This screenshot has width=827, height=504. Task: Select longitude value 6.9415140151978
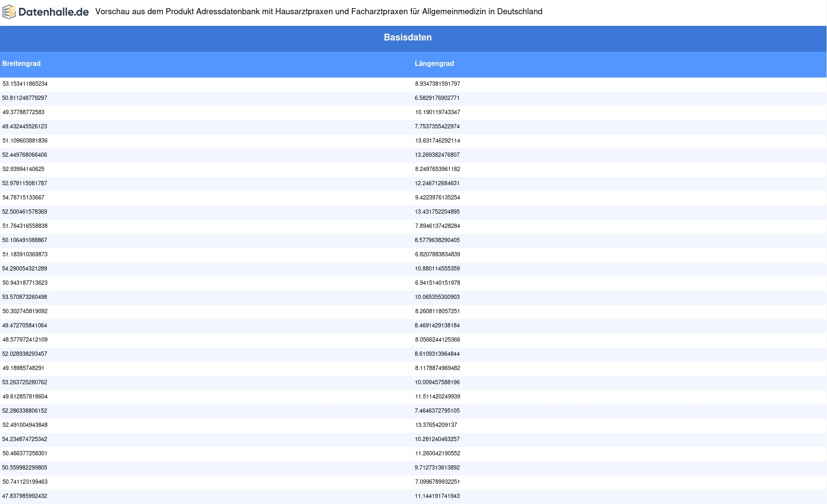tap(438, 283)
